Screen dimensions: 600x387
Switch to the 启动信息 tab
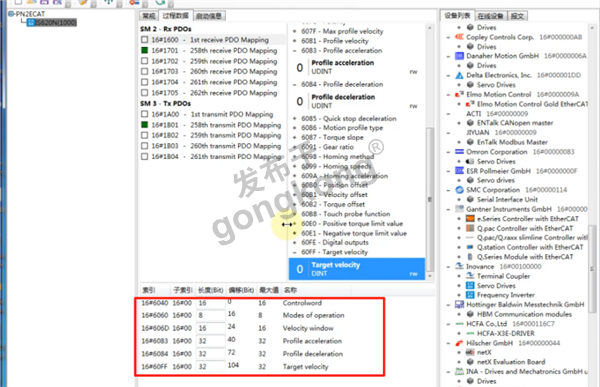click(x=209, y=16)
